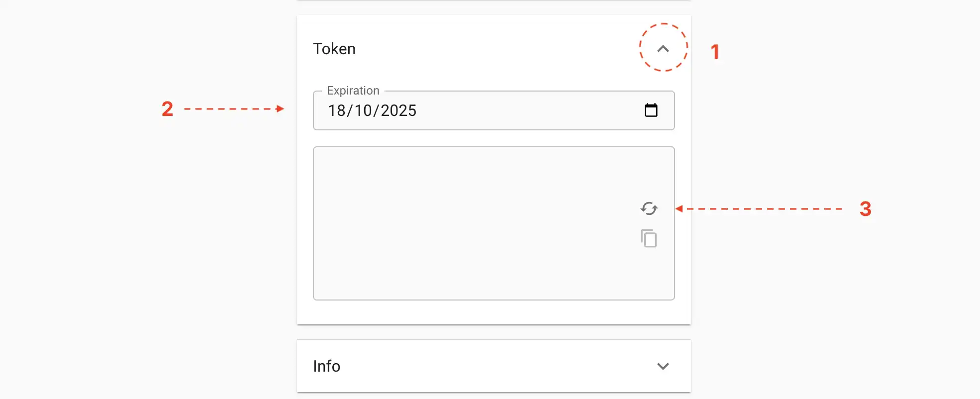Select the date value 18/10/2025
The image size is (980, 399).
371,110
